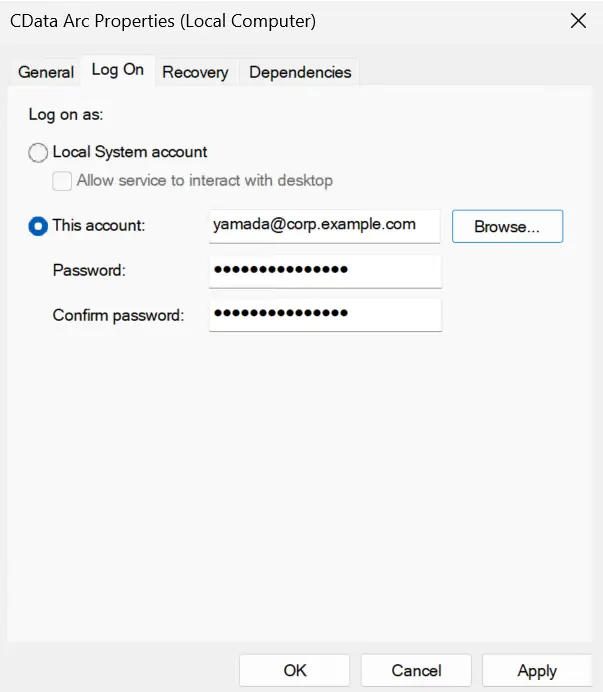Go to the Dependencies tab
This screenshot has width=603, height=692.
[x=300, y=72]
